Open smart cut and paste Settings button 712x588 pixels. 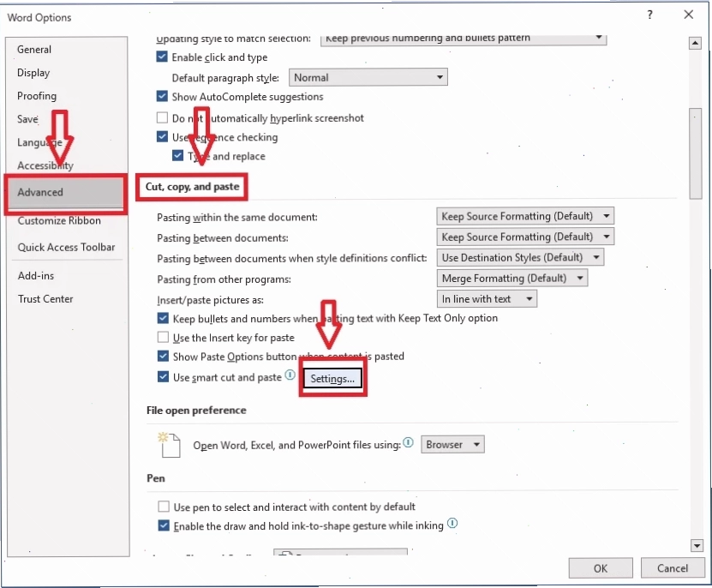coord(332,378)
